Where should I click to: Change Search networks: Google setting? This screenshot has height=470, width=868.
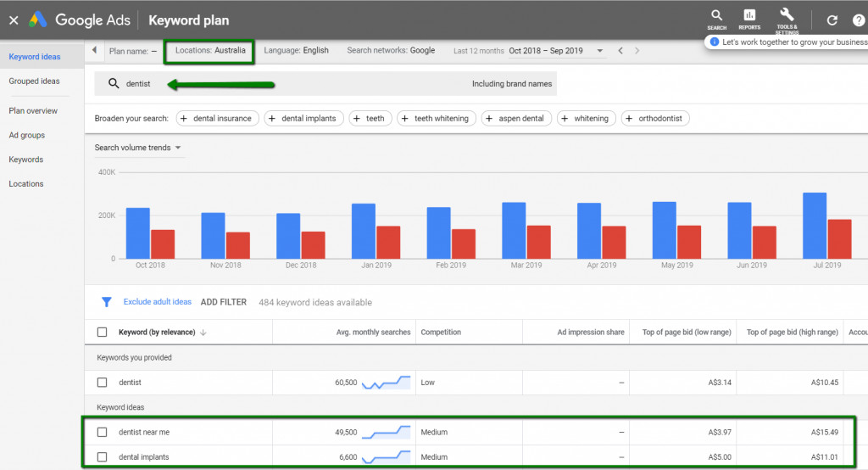pos(391,50)
